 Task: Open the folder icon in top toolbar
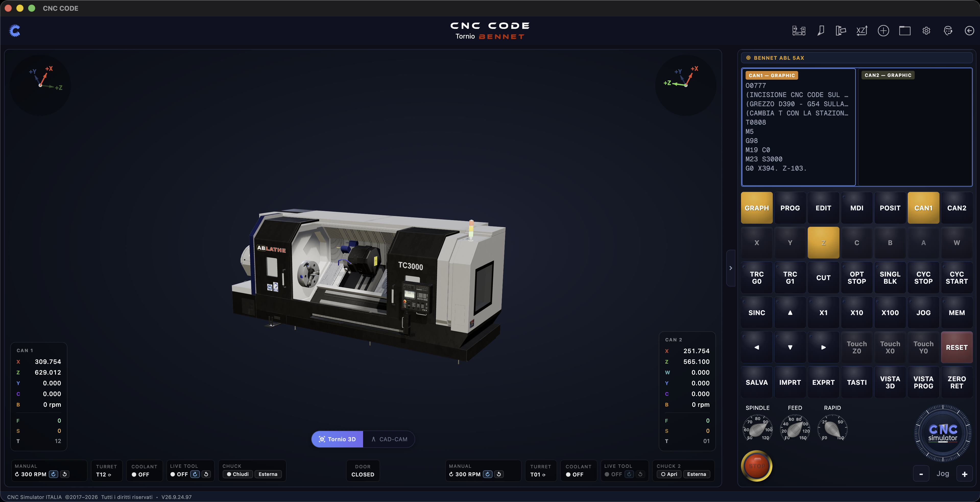[905, 31]
